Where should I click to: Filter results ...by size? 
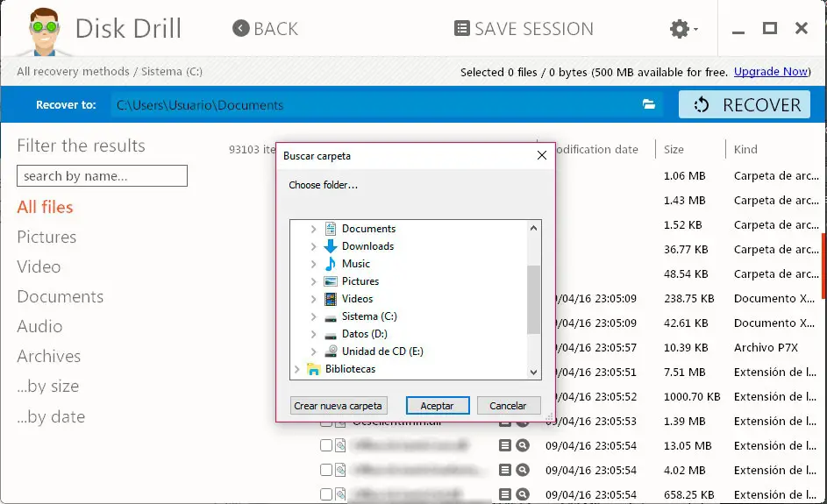pyautogui.click(x=48, y=386)
